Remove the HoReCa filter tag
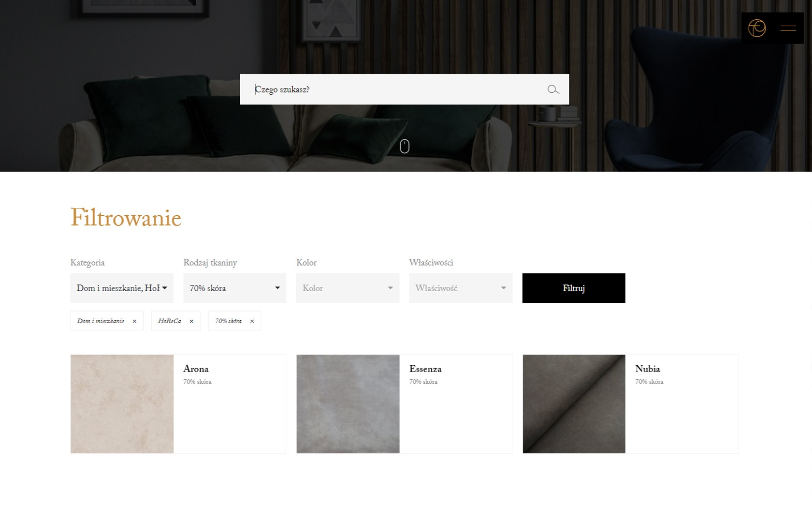 191,321
